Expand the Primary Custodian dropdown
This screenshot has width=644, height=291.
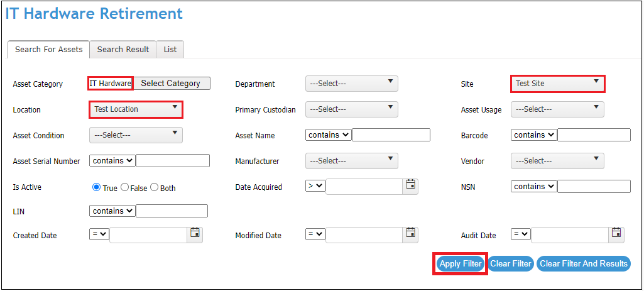click(x=352, y=109)
